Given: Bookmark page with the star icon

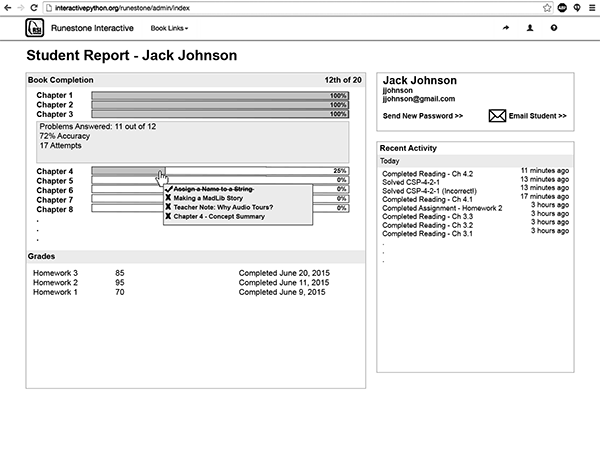Looking at the screenshot, I should tap(547, 8).
